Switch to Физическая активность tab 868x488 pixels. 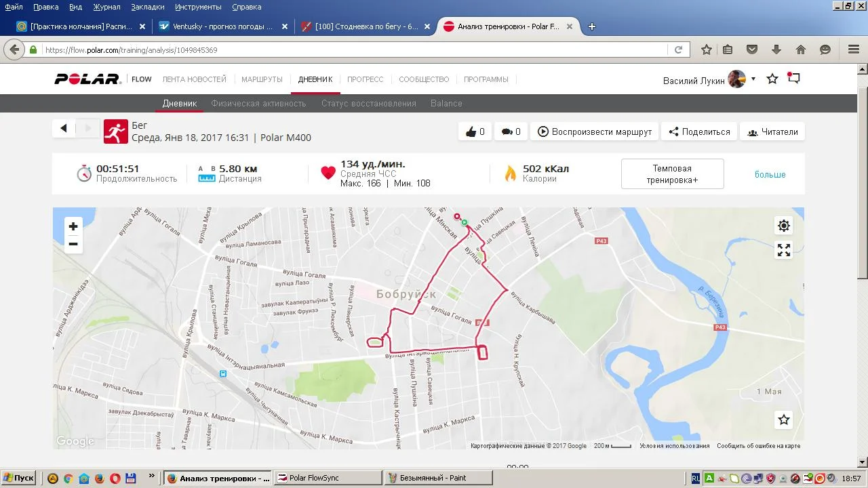coord(258,104)
